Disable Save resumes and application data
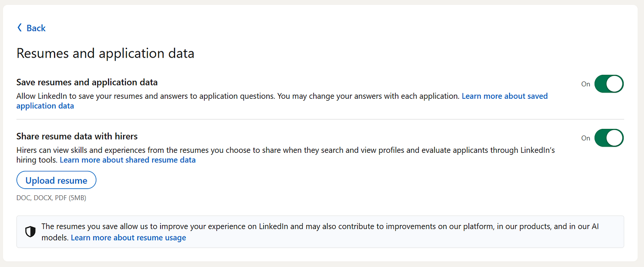The height and width of the screenshot is (267, 644). 609,84
